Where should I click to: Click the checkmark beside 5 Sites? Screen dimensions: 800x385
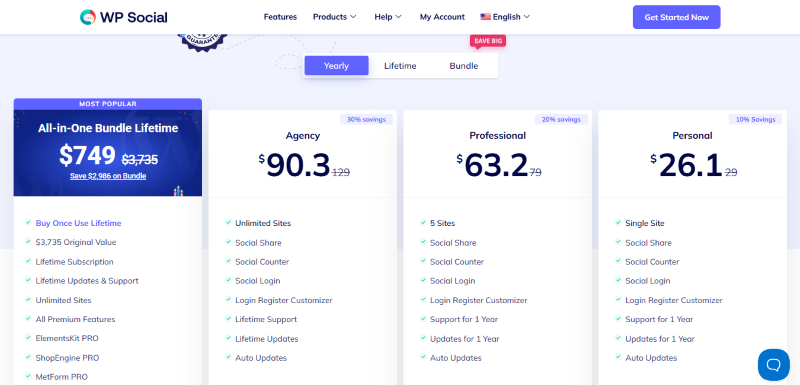click(x=423, y=223)
